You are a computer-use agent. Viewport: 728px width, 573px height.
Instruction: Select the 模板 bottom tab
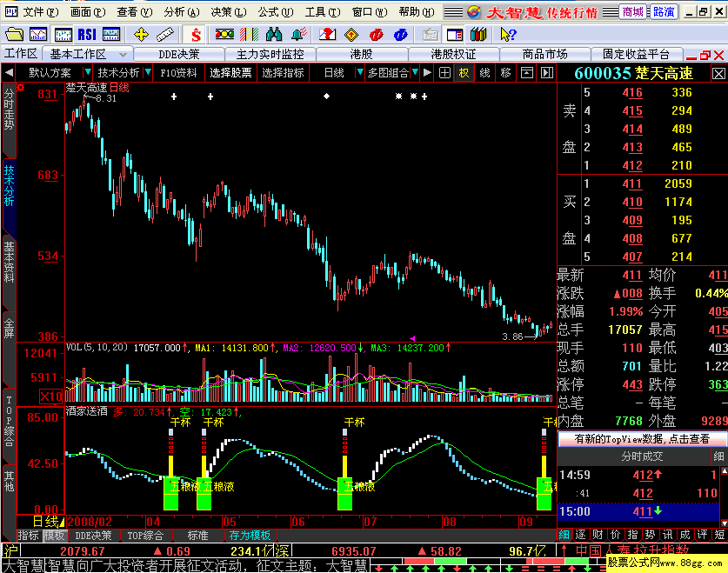[54, 536]
